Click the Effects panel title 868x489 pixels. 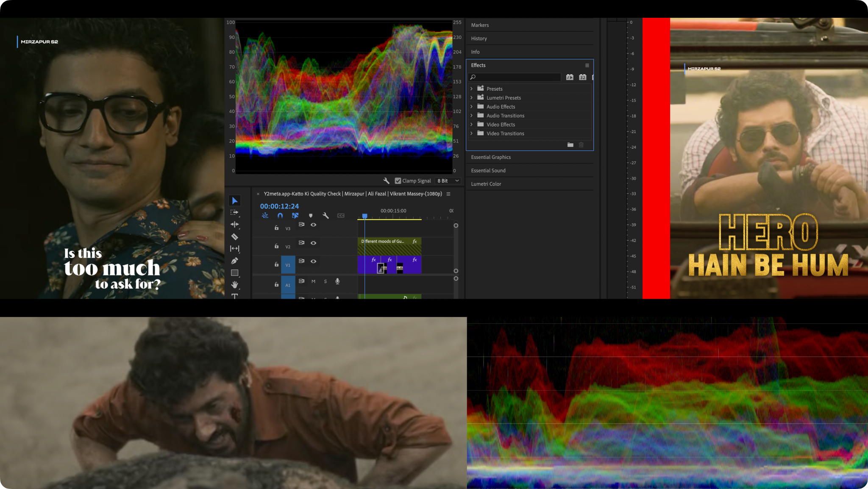[x=478, y=65]
